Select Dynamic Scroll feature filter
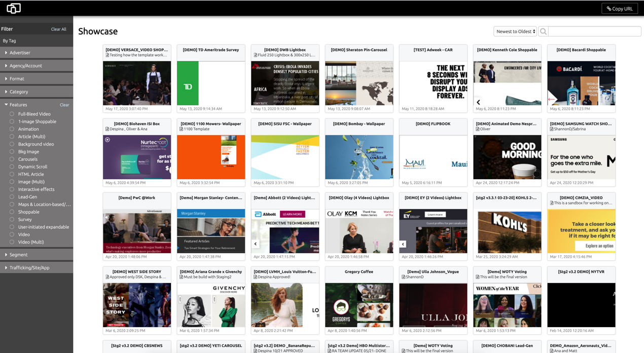Viewport: 644px width, 353px height. [x=12, y=167]
